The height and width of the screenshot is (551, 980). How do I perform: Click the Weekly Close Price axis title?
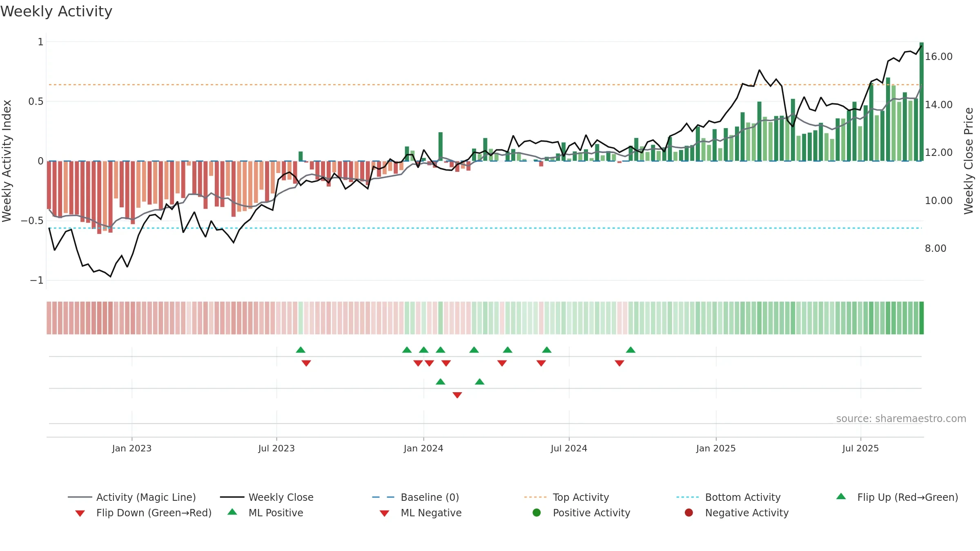click(x=969, y=161)
